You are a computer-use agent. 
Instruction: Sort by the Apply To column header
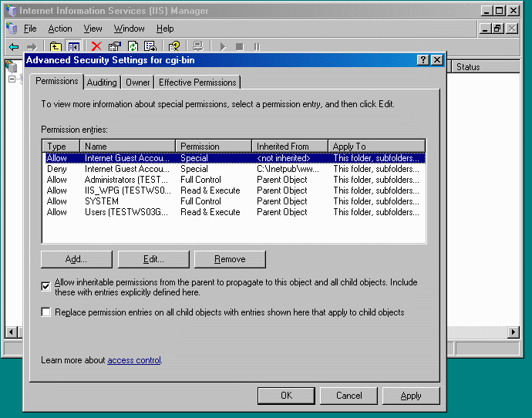(x=376, y=147)
